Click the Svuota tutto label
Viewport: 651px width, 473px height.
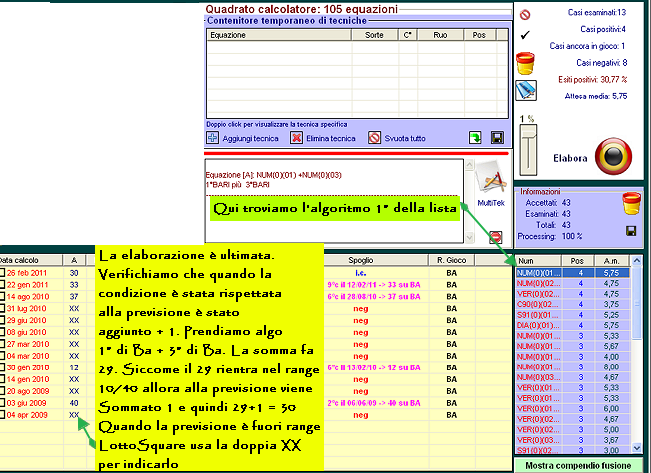pos(405,138)
